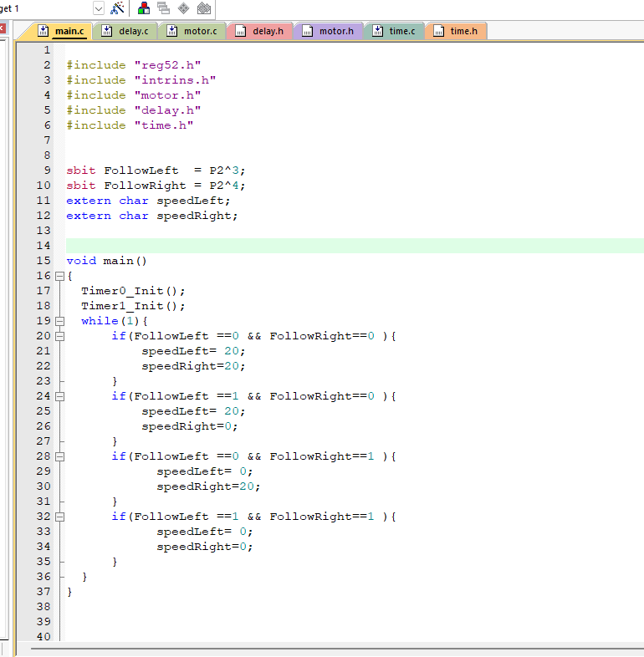Collapse the if block at line 20
The width and height of the screenshot is (644, 657).
click(x=60, y=336)
